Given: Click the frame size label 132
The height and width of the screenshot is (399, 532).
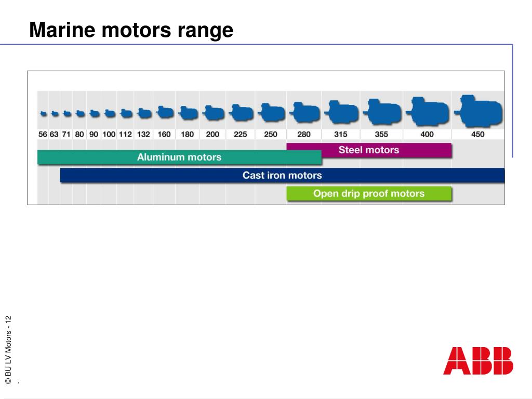Looking at the screenshot, I should pyautogui.click(x=143, y=135).
